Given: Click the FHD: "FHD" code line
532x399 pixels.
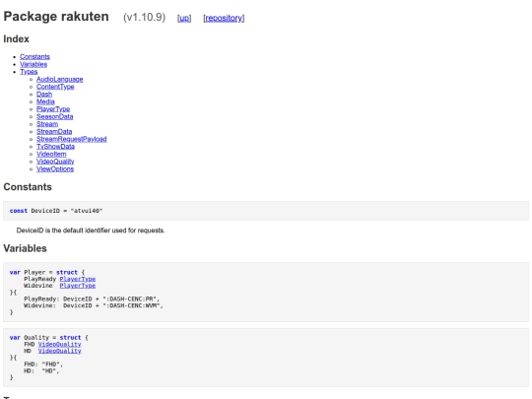Looking at the screenshot, I should click(x=43, y=365).
